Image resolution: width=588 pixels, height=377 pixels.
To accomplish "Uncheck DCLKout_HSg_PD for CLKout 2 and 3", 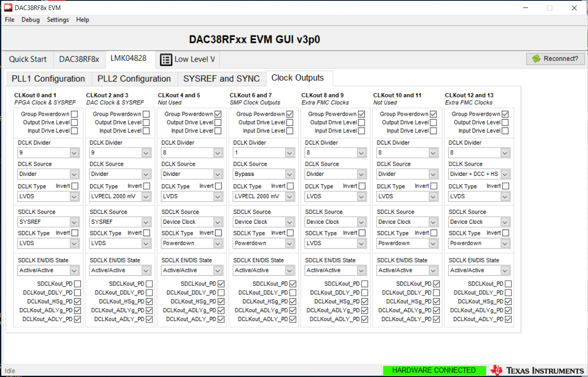I will (x=149, y=302).
